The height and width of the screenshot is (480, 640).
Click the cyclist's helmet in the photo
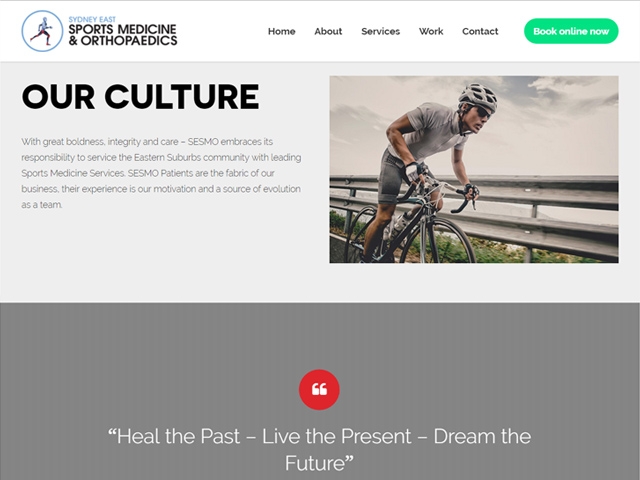(478, 96)
